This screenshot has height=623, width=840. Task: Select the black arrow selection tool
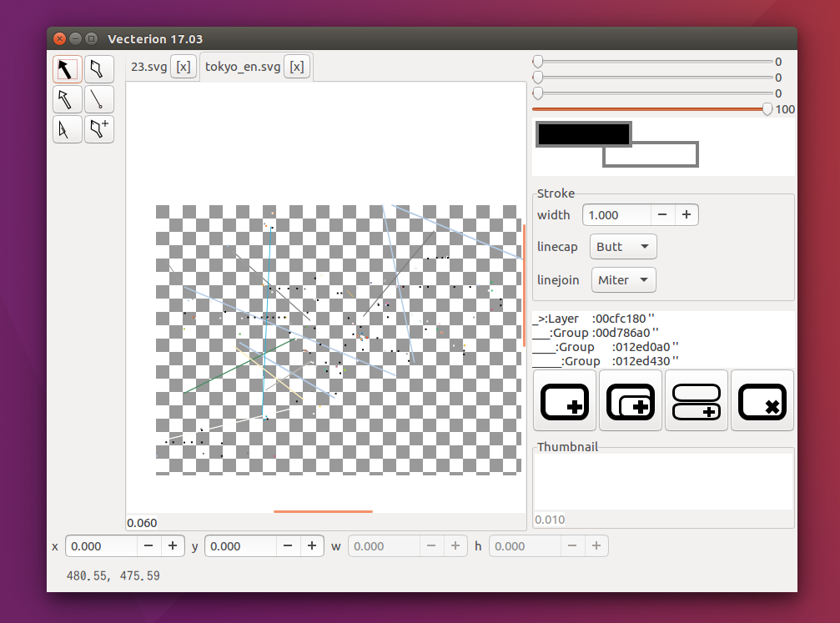pos(68,69)
